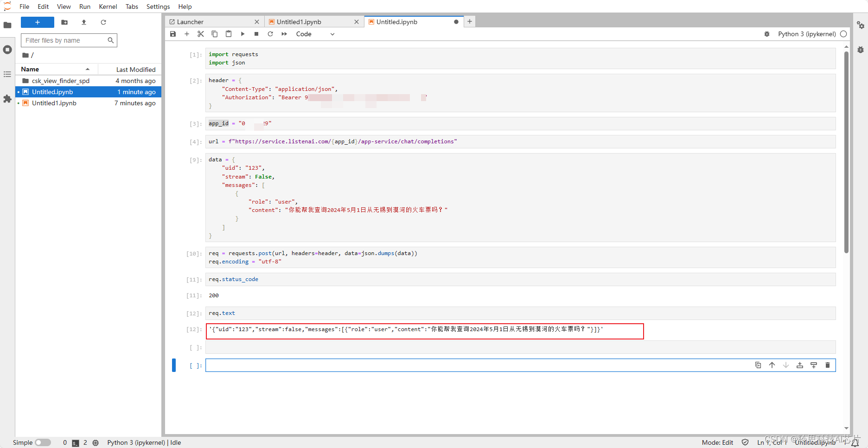This screenshot has height=448, width=868.
Task: Select Untitled.ipynb in file browser
Action: 88,92
